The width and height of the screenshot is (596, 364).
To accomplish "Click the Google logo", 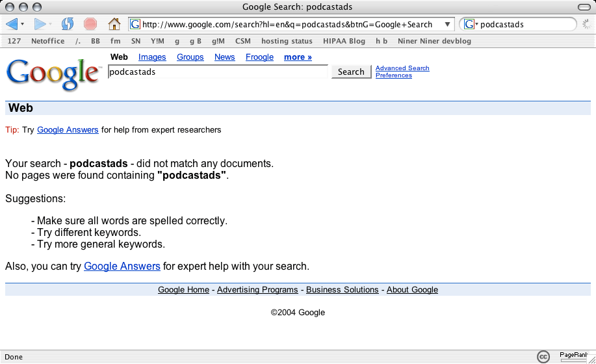I will tap(53, 74).
